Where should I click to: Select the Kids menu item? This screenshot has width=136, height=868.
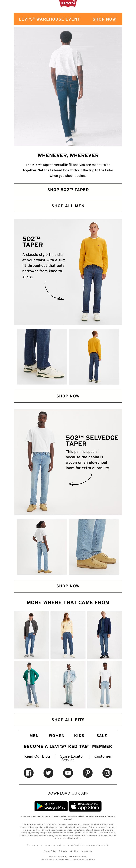79,736
